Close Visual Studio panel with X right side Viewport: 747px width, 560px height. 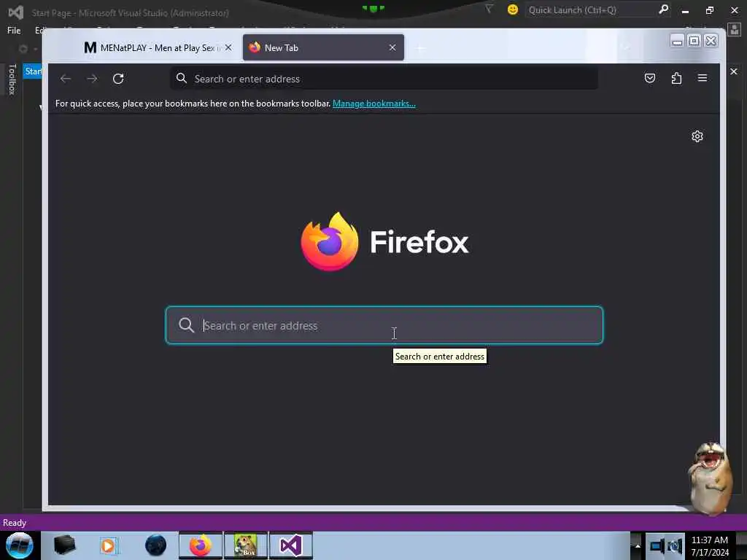point(734,71)
